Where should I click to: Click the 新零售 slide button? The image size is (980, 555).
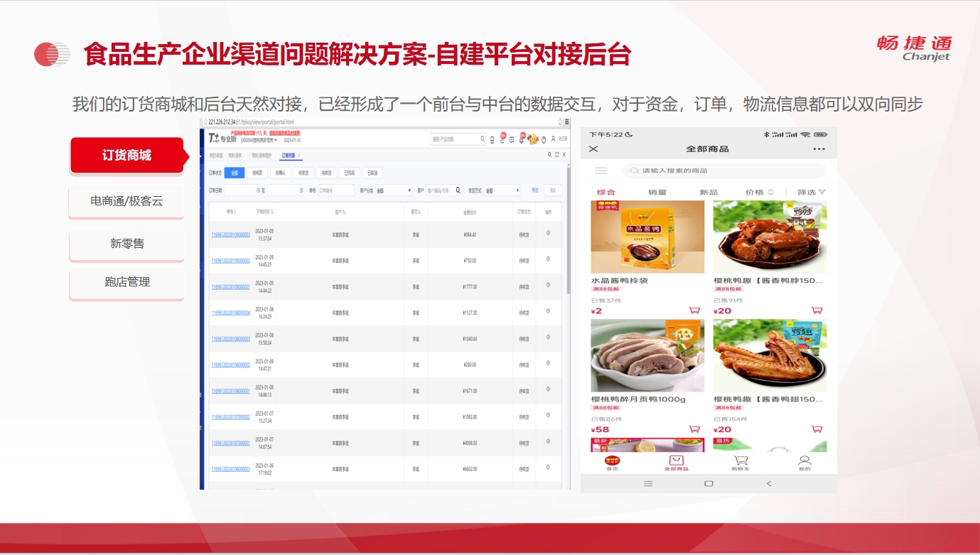click(x=126, y=243)
